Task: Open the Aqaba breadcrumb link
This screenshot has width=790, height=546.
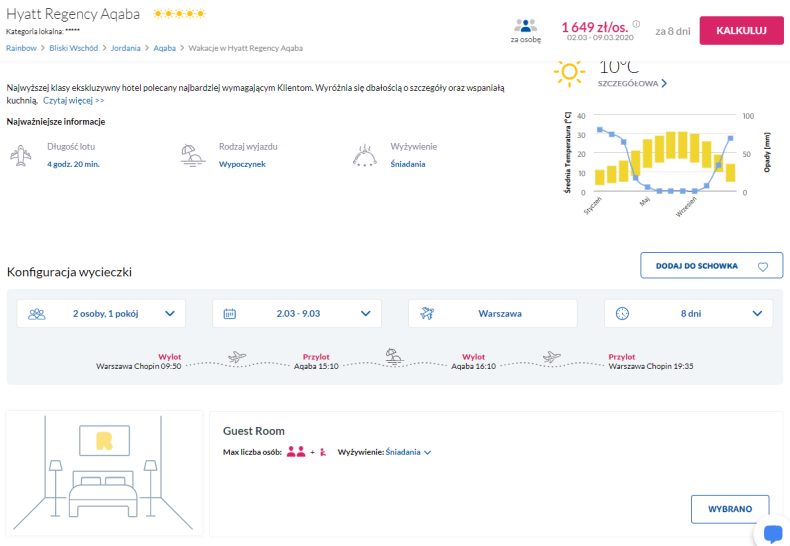Action: click(x=164, y=48)
